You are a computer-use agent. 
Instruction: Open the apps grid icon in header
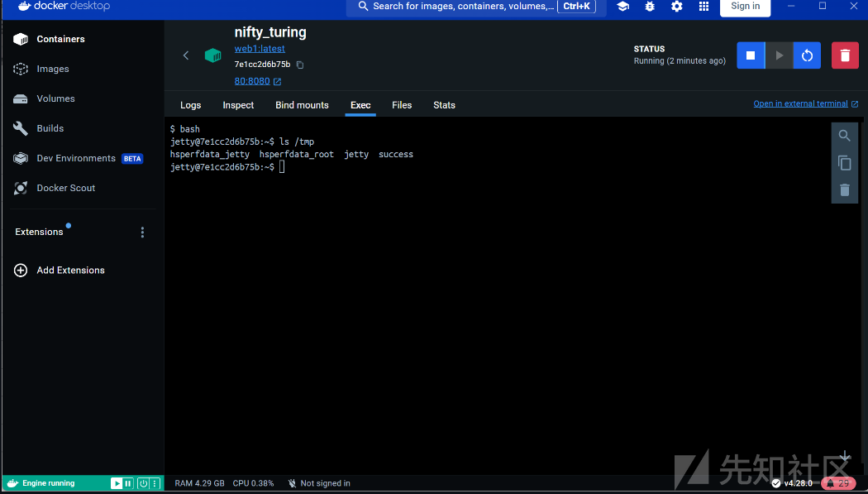(x=703, y=6)
